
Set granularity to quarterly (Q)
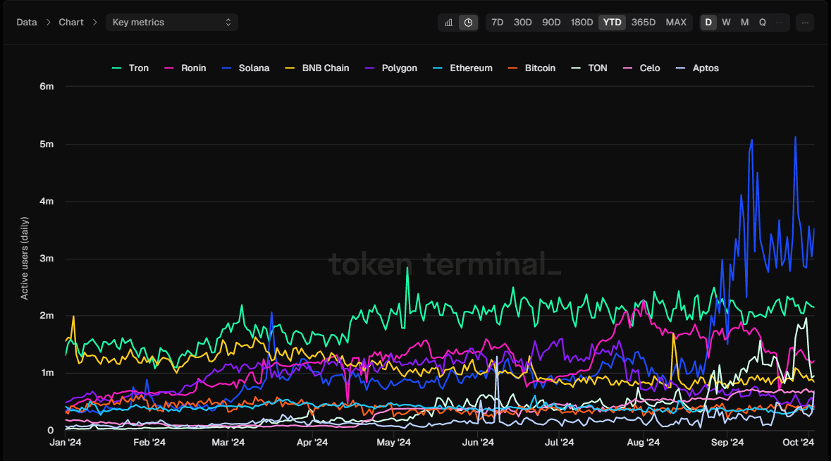coord(762,22)
